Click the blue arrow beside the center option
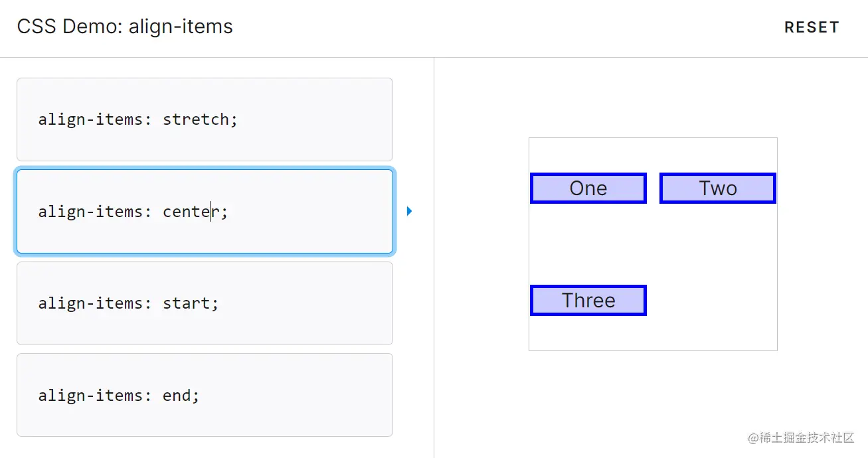The height and width of the screenshot is (458, 868). 409,211
